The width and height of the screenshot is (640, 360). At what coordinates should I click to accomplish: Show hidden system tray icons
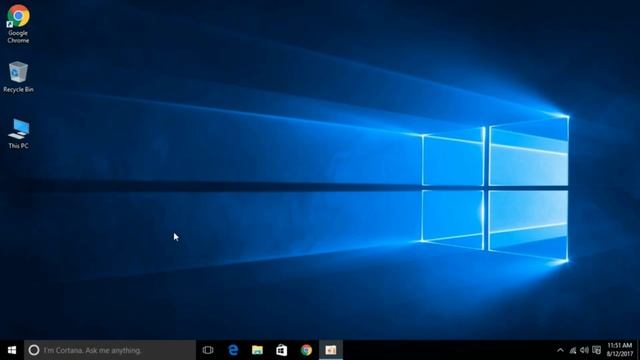(560, 350)
